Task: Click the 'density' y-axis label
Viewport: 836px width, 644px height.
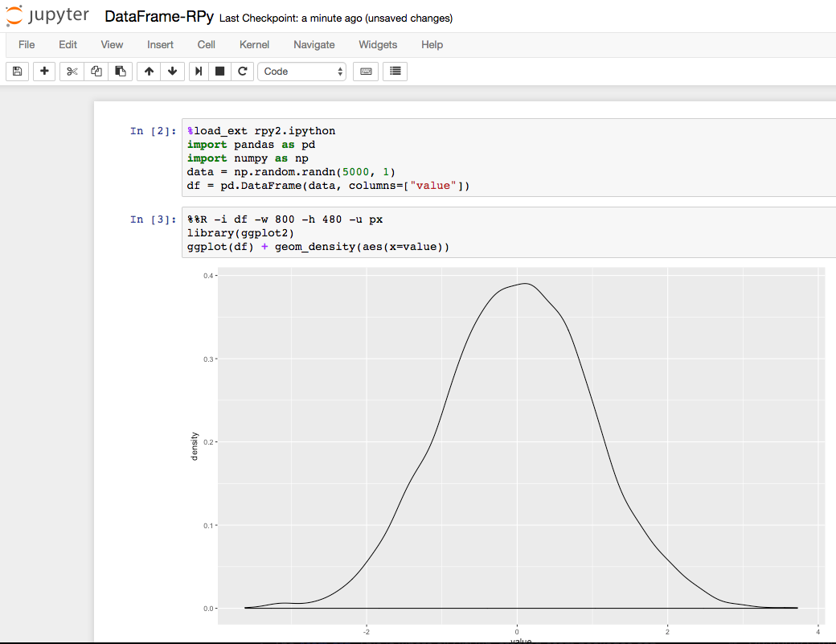Action: tap(195, 446)
